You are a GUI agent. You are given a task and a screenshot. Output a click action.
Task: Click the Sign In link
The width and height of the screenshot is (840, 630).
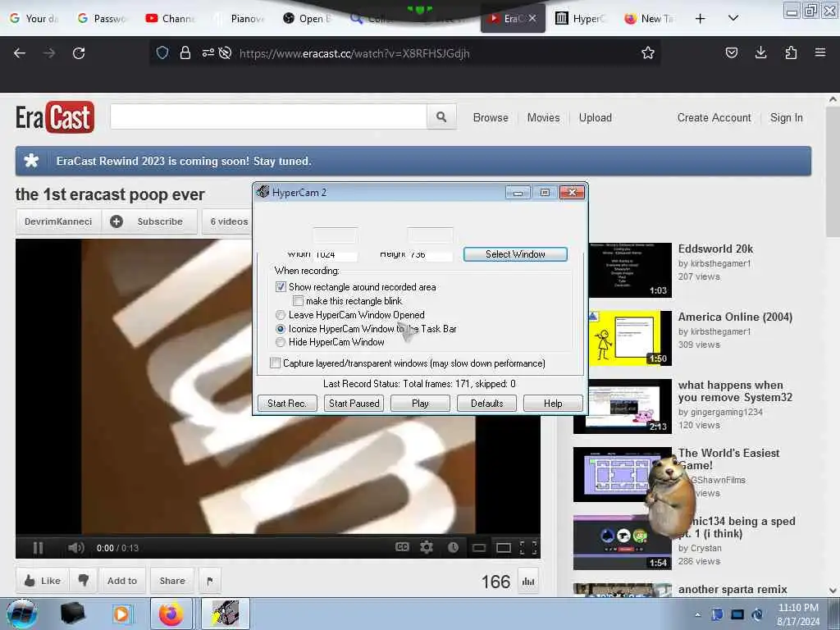tap(787, 117)
